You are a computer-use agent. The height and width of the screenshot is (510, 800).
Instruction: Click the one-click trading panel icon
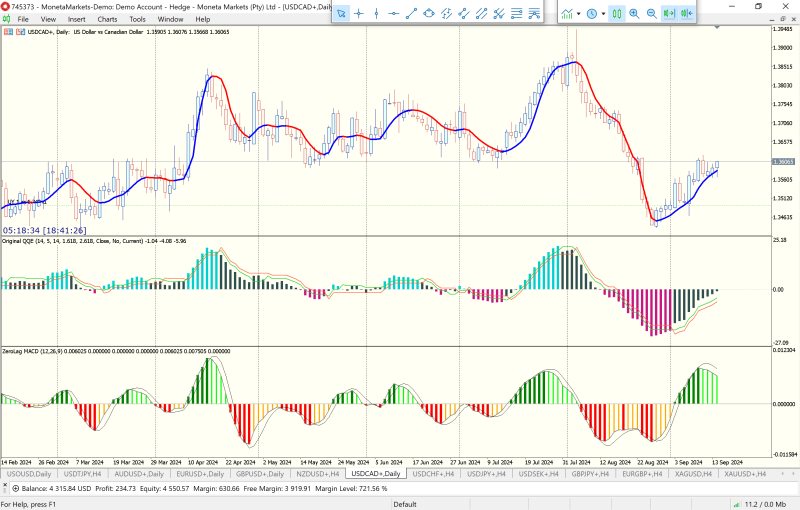pyautogui.click(x=7, y=33)
